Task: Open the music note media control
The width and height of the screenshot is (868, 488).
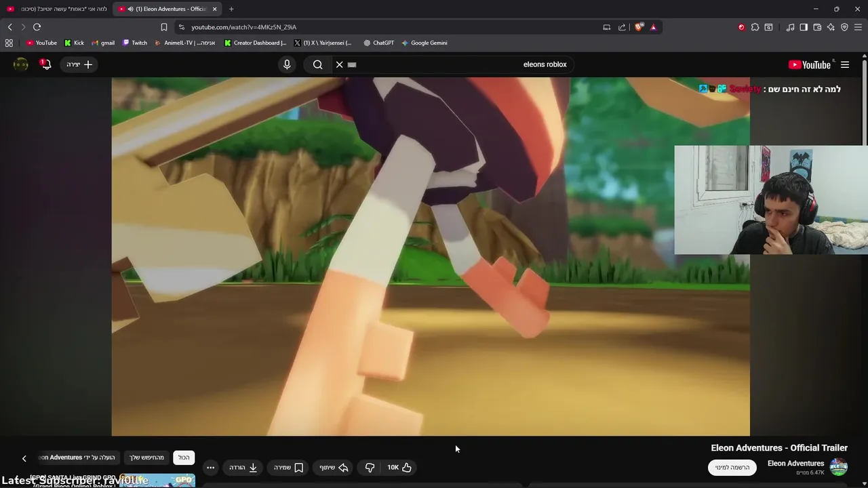Action: point(790,27)
